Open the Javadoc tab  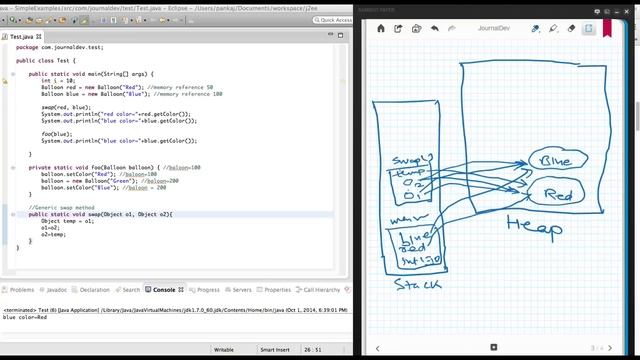pyautogui.click(x=53, y=290)
